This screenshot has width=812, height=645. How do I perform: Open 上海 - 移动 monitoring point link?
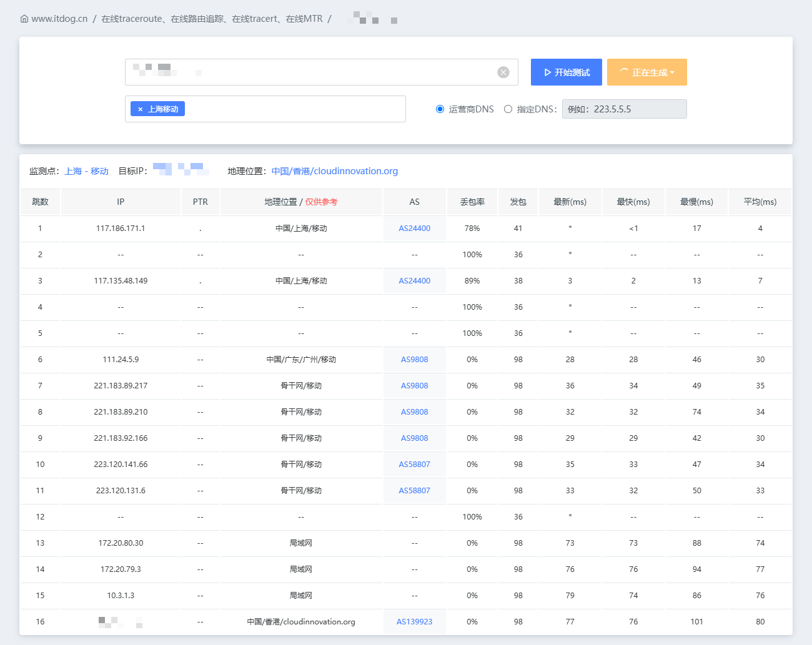click(x=87, y=171)
